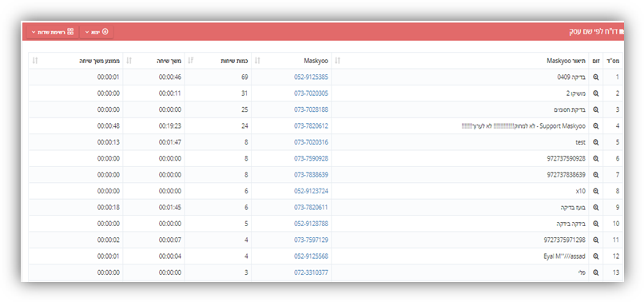Click the magnifier in the 972737590928 row
The image size is (644, 302).
coord(595,159)
